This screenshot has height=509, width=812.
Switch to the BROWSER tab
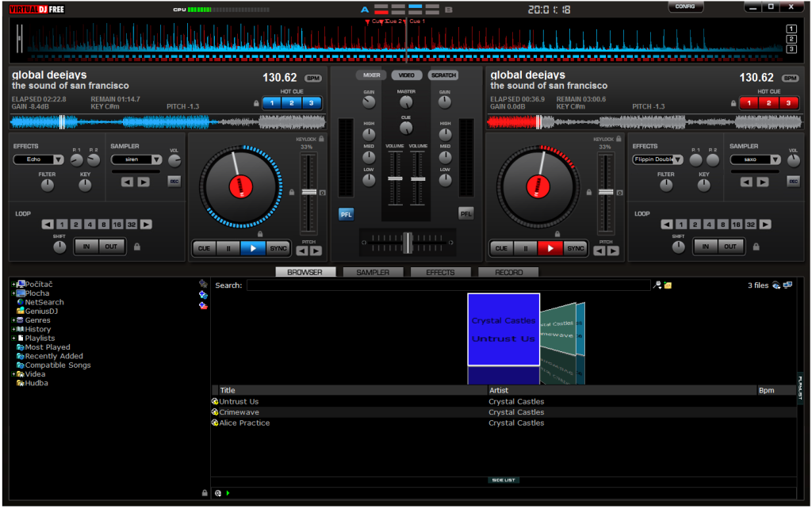point(305,273)
